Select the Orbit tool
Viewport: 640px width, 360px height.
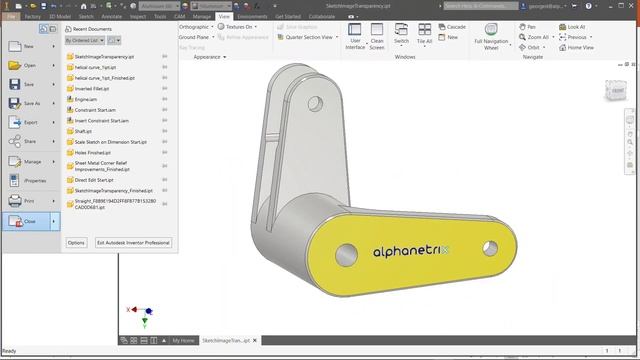[529, 47]
